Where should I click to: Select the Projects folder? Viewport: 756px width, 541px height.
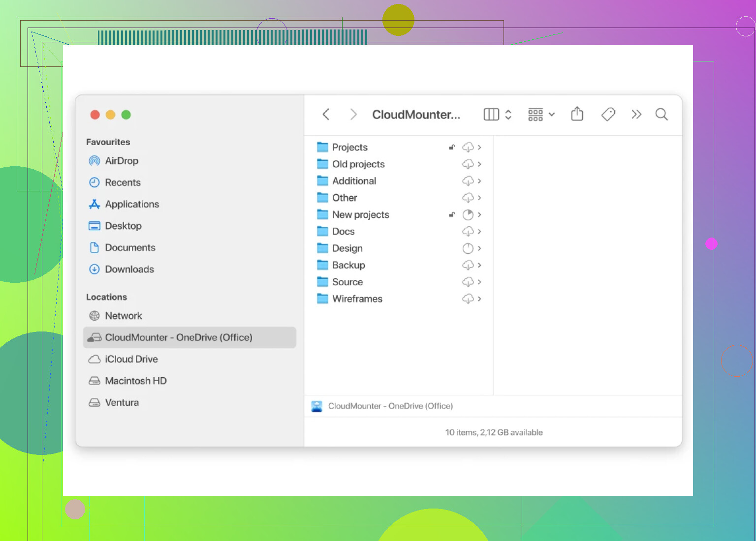point(399,147)
